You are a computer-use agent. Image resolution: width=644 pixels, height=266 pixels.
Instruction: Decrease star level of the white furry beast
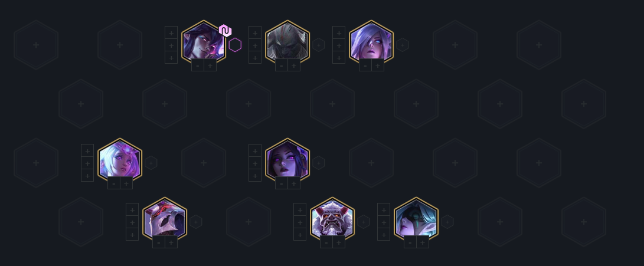(326, 242)
